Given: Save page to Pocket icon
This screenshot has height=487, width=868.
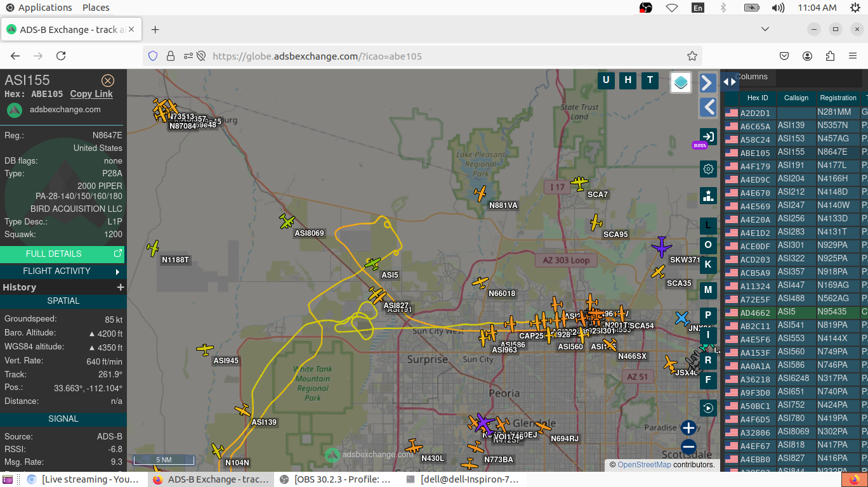Looking at the screenshot, I should click(784, 56).
